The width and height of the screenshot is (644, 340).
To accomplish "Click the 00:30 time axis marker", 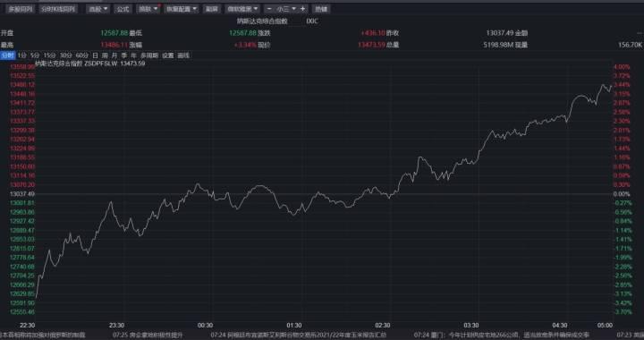I will (206, 325).
